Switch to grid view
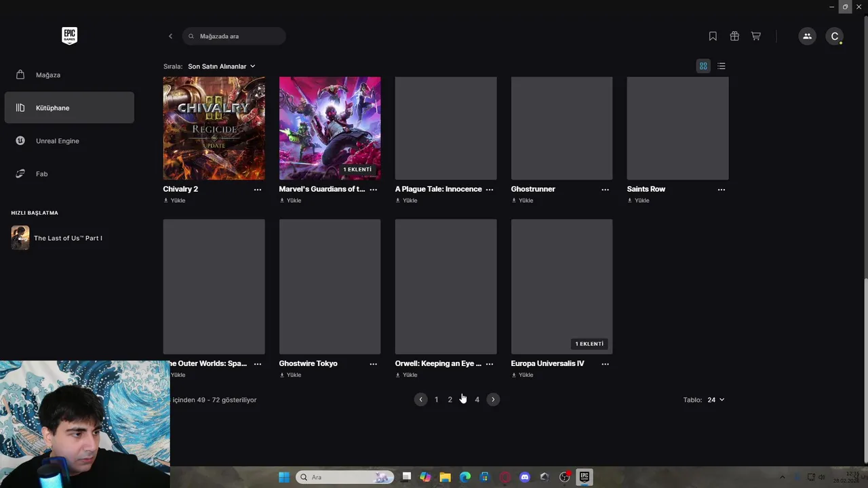Image resolution: width=868 pixels, height=488 pixels. pos(703,66)
